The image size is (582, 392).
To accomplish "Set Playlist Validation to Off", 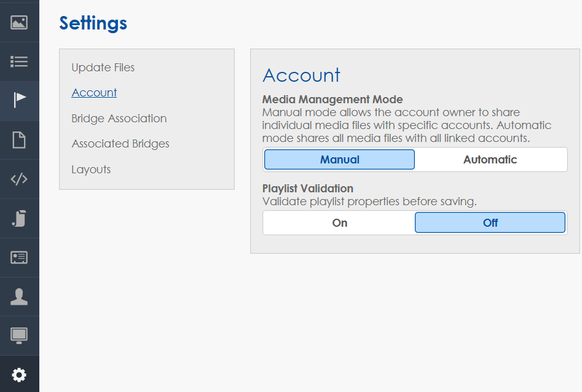I will point(490,223).
